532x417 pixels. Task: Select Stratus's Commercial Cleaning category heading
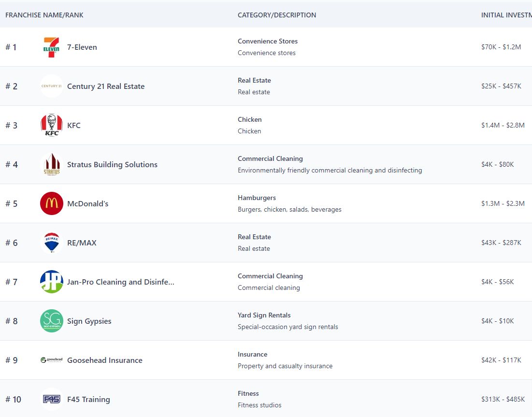[271, 159]
